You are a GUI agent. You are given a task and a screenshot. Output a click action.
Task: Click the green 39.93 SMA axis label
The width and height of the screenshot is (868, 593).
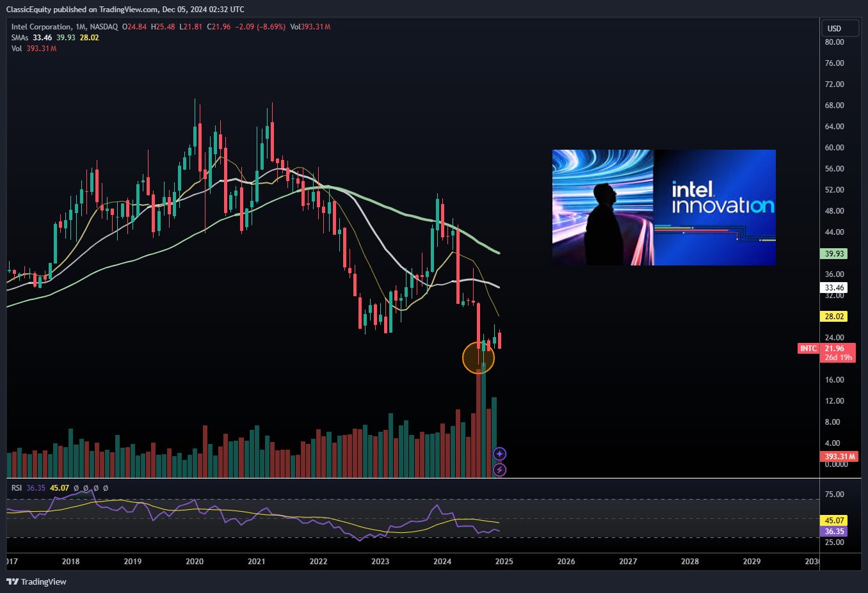(834, 254)
